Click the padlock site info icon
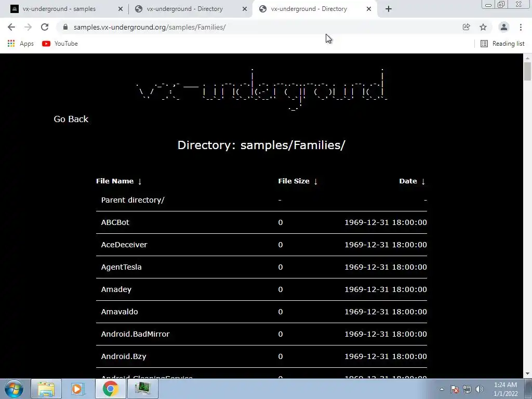Image resolution: width=532 pixels, height=399 pixels. point(65,27)
